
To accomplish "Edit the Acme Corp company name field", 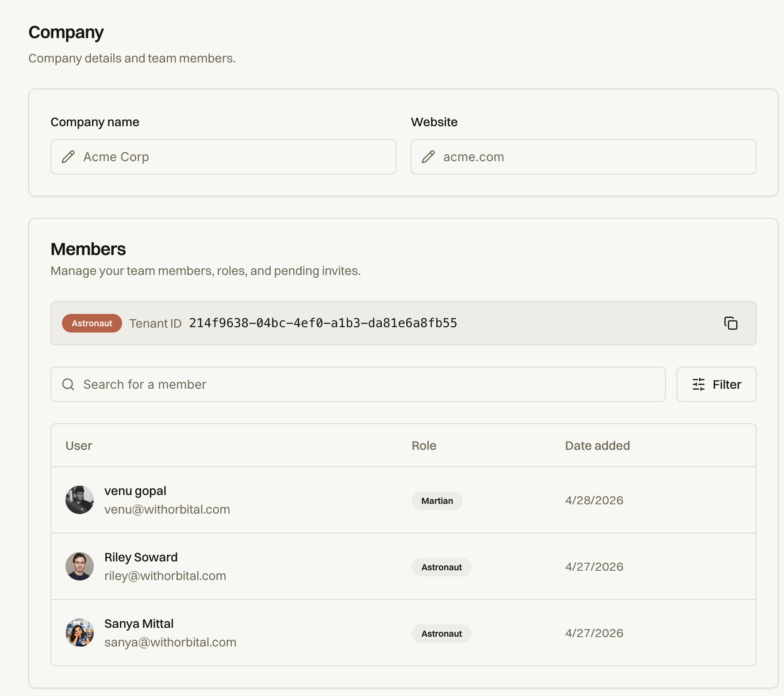I will coord(223,157).
